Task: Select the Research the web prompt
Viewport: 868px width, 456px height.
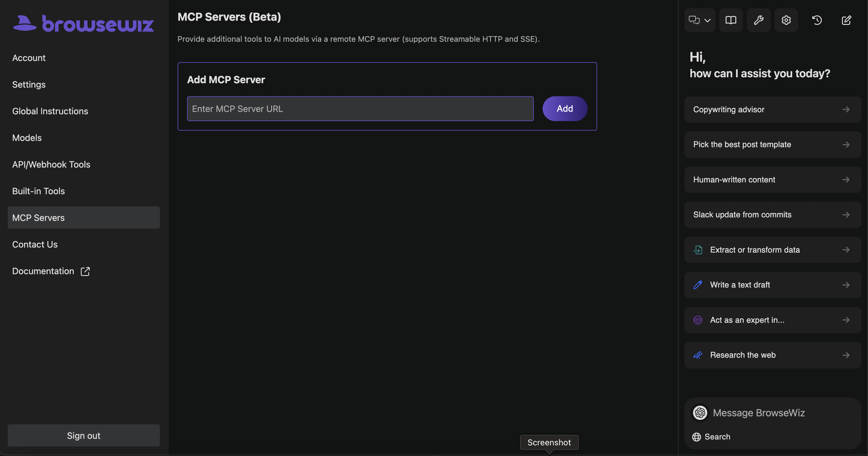Action: click(772, 355)
